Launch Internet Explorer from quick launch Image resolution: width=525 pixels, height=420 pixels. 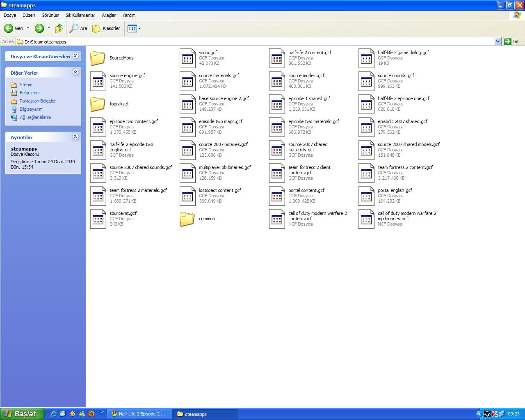click(54, 414)
